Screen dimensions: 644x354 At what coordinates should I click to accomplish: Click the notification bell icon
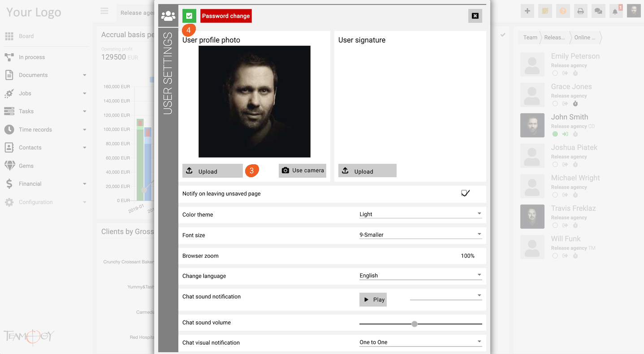615,11
